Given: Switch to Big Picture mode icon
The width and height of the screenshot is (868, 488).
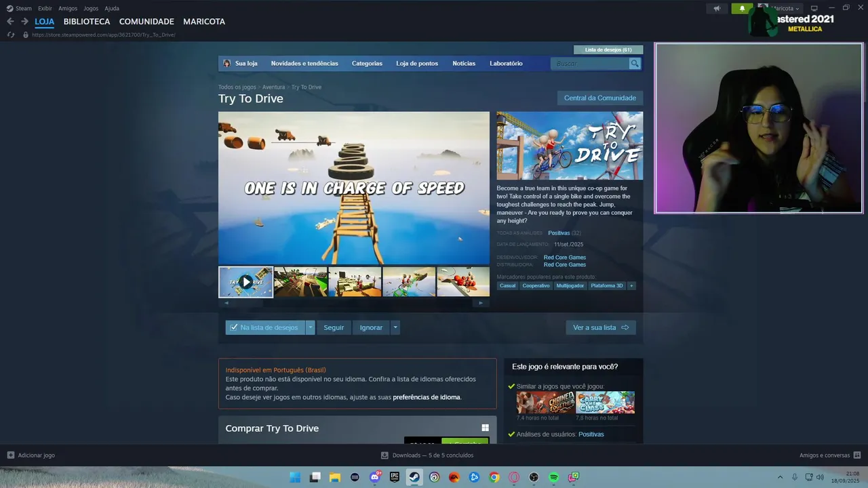Looking at the screenshot, I should coord(814,8).
